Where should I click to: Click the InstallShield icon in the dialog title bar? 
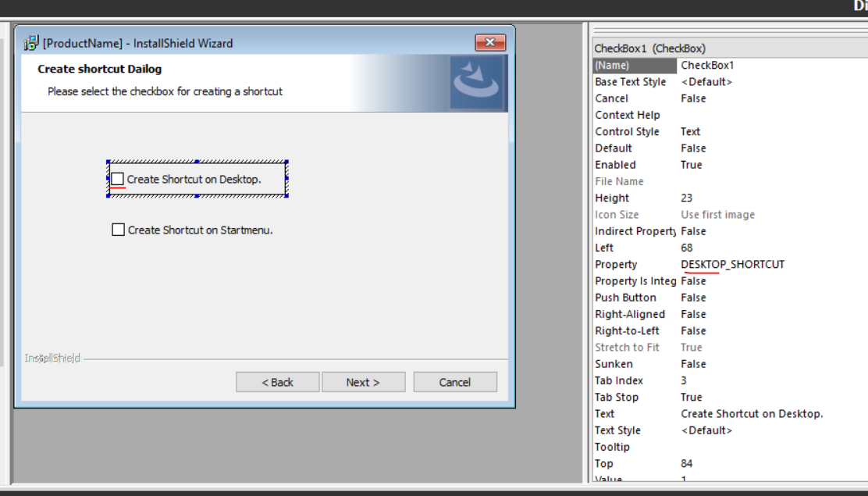(x=33, y=43)
